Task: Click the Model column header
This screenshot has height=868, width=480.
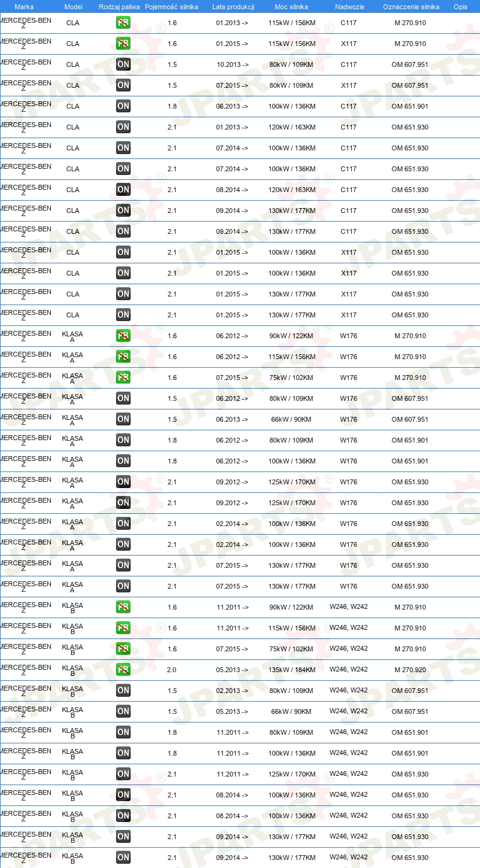Action: (73, 7)
